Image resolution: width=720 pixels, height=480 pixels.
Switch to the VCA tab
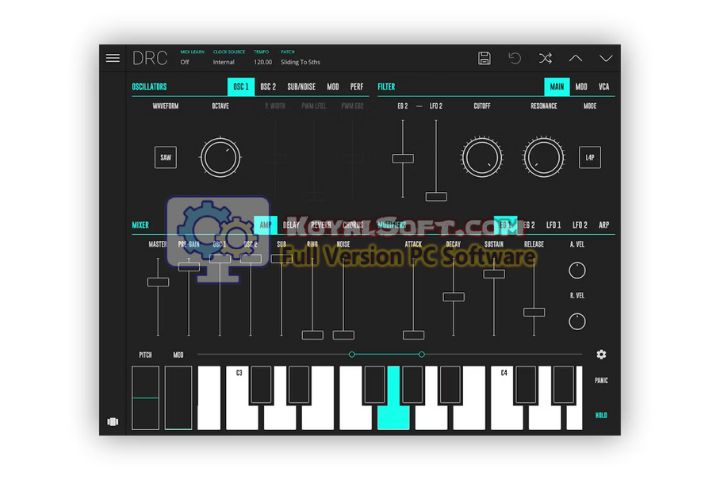[x=604, y=87]
